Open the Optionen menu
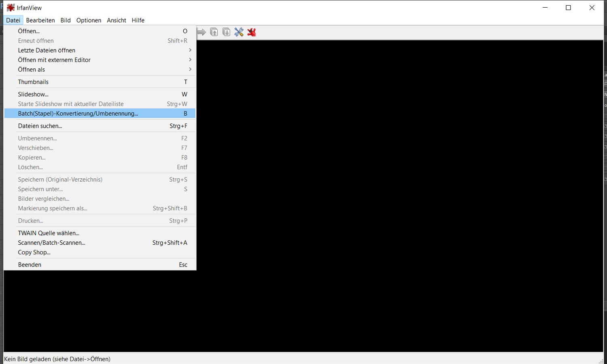The height and width of the screenshot is (364, 607). (89, 20)
